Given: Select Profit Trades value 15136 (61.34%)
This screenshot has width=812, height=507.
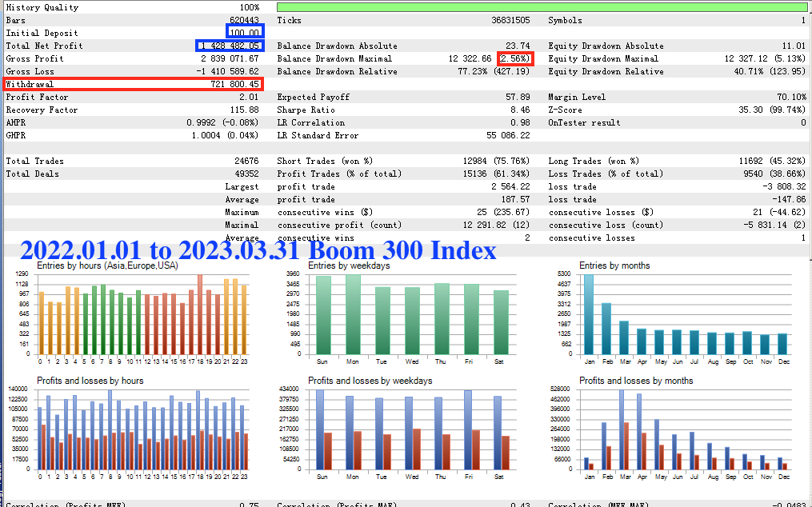Looking at the screenshot, I should [x=496, y=174].
